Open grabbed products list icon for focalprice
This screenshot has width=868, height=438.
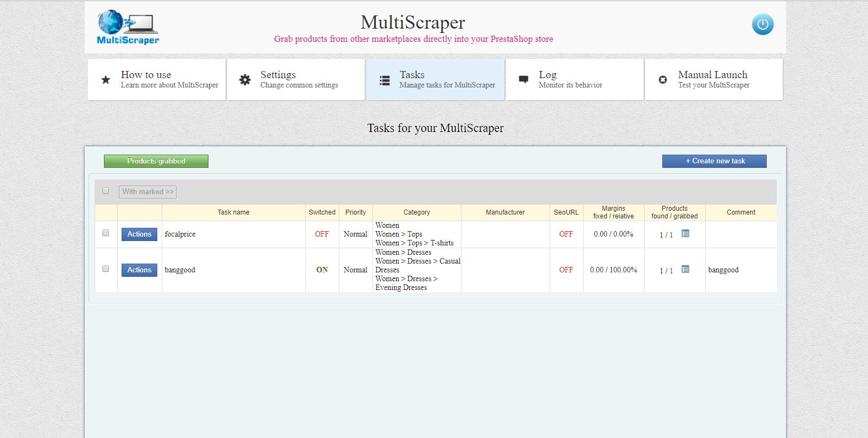[685, 233]
